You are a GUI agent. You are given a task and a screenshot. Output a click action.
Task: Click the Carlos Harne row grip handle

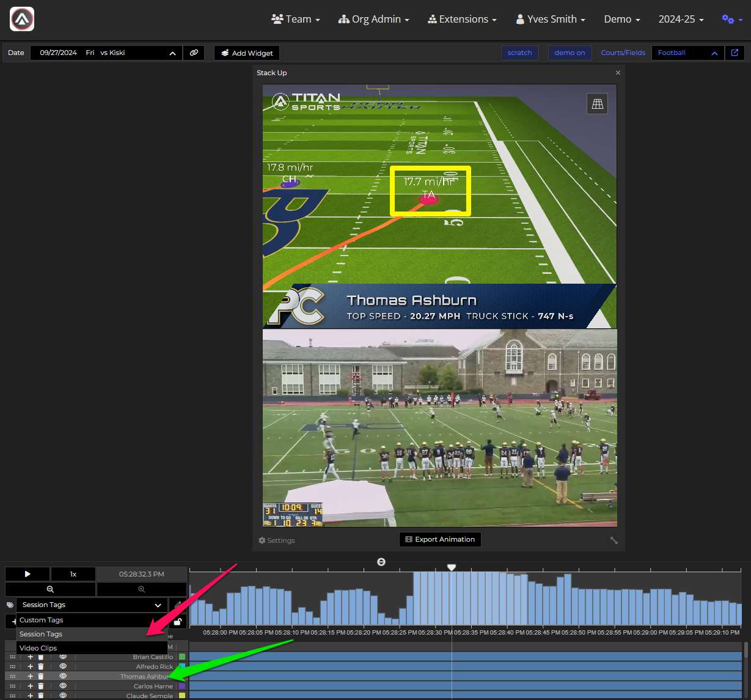(x=12, y=686)
